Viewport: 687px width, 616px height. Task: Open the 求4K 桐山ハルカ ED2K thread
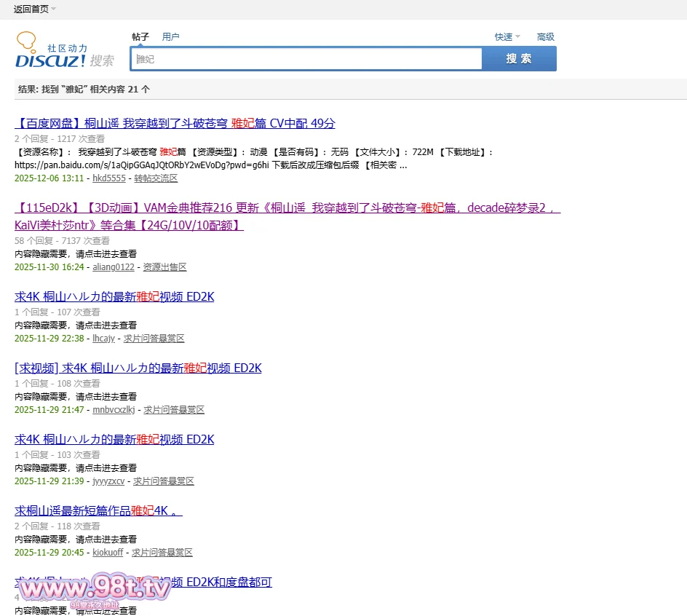114,296
